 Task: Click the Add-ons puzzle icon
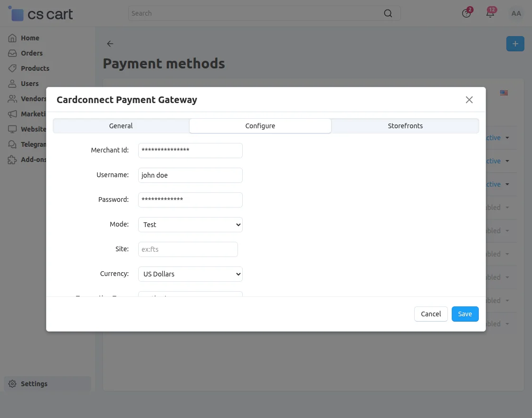pos(12,160)
